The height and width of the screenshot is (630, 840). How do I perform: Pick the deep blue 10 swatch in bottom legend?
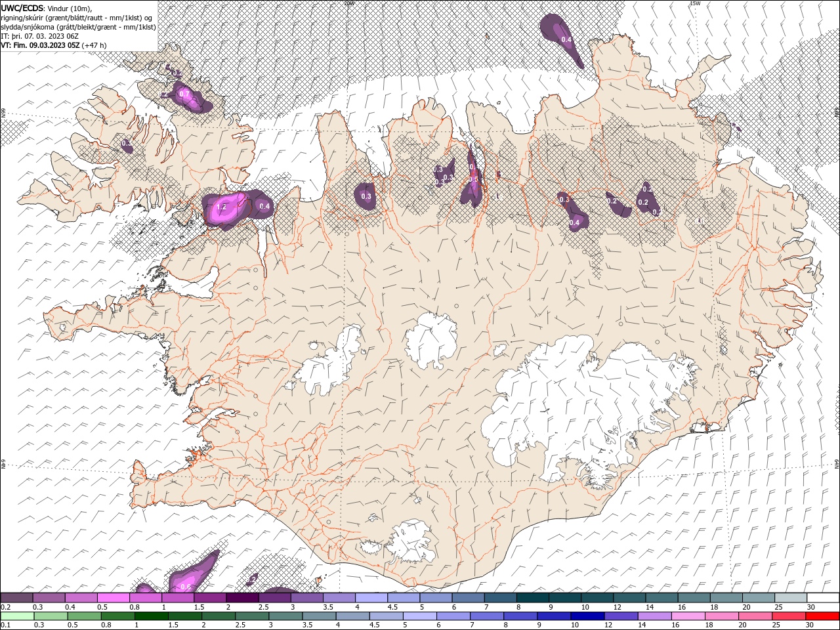[x=587, y=616]
